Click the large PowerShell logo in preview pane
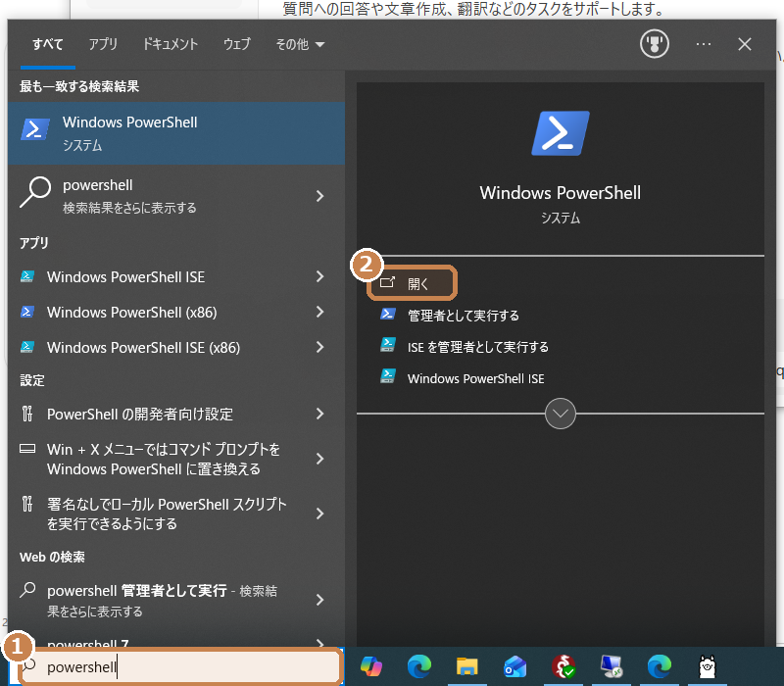The width and height of the screenshot is (784, 686). pos(560,133)
